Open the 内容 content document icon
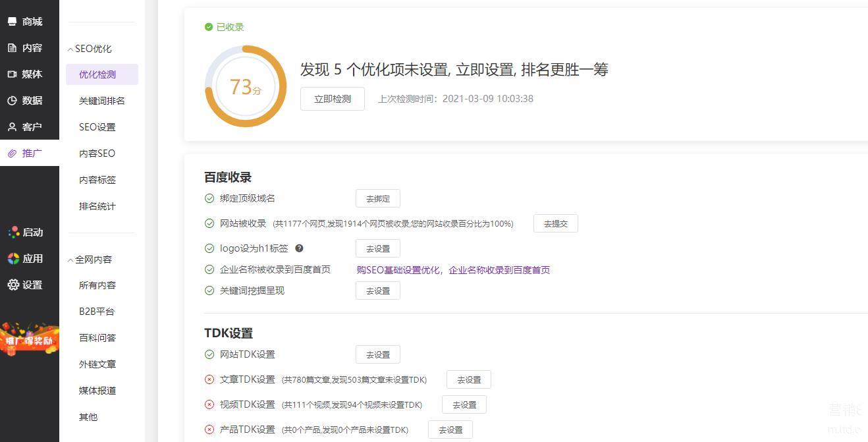 tap(12, 48)
